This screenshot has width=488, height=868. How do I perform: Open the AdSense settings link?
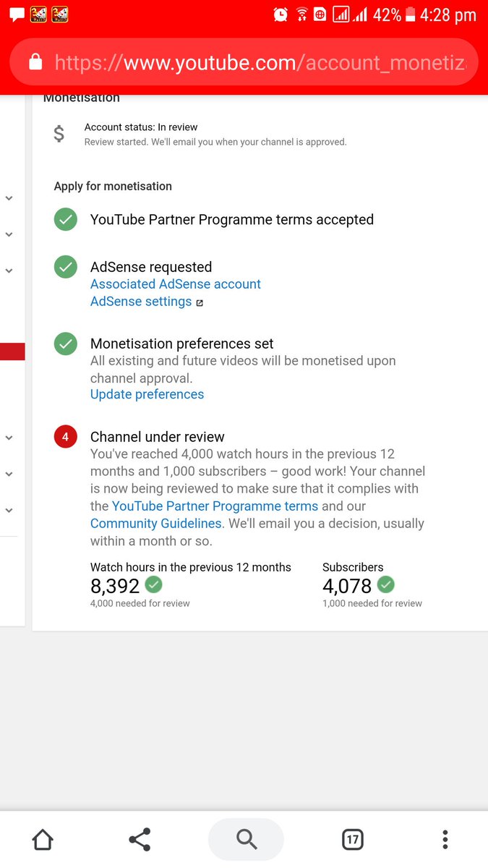pos(141,302)
